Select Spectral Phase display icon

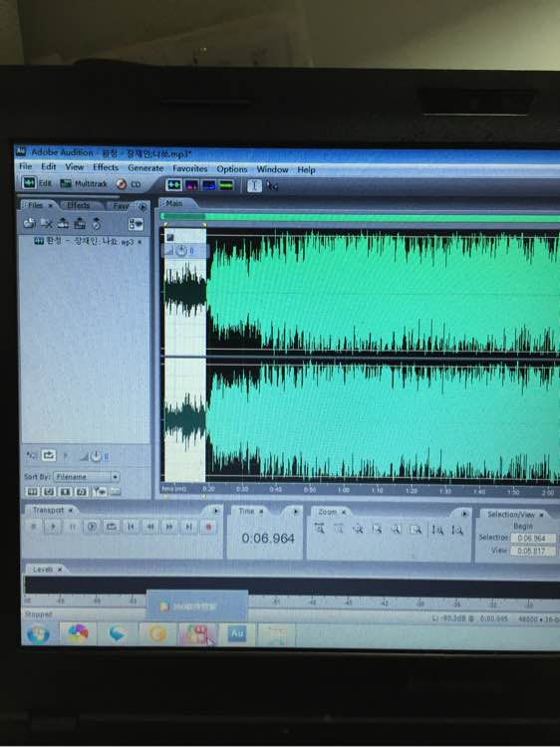[x=226, y=185]
